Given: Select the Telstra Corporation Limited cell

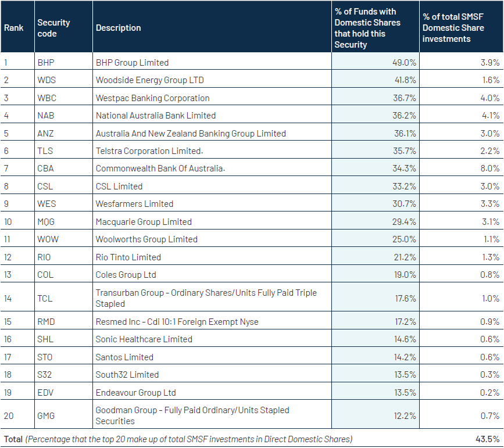Looking at the screenshot, I should point(149,151).
